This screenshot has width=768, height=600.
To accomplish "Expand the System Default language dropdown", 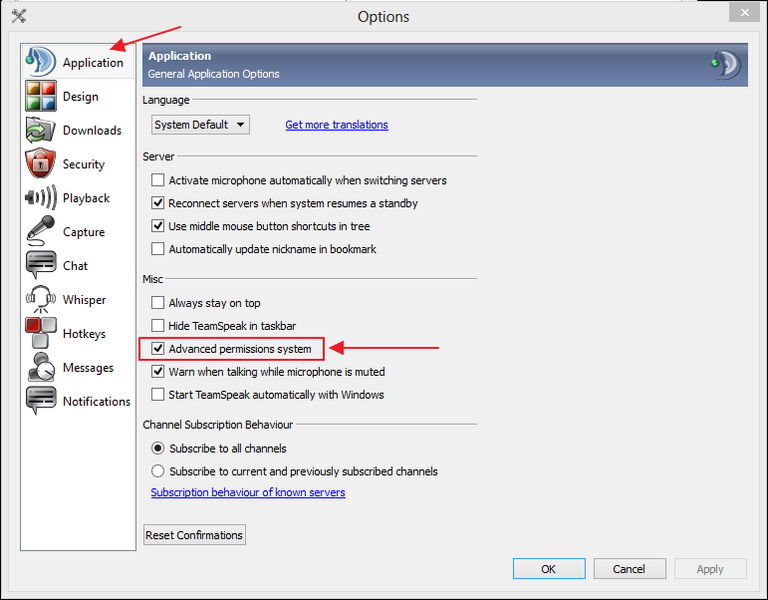I will pos(200,125).
